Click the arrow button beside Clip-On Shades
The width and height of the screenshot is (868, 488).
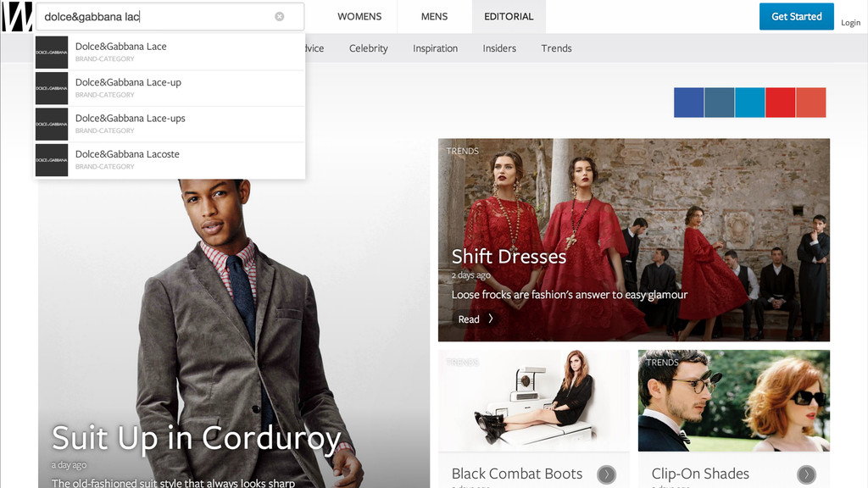click(807, 474)
